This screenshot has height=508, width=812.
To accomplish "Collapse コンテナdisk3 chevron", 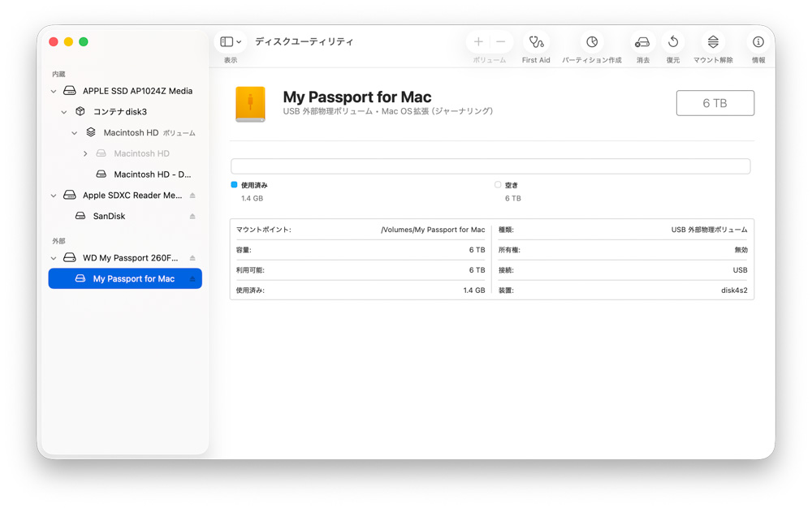I will coord(63,112).
